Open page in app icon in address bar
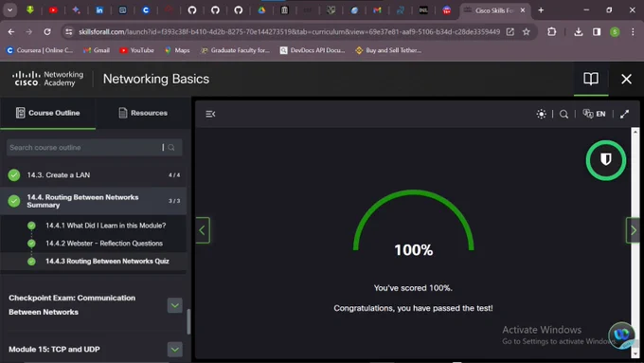Screen dimensions: 644x363 point(510,31)
